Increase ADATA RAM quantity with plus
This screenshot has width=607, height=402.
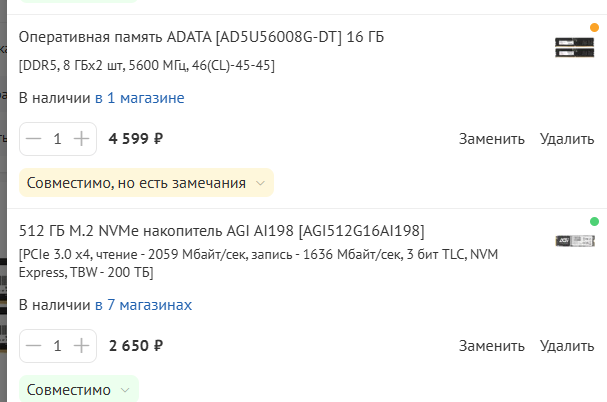[81, 139]
